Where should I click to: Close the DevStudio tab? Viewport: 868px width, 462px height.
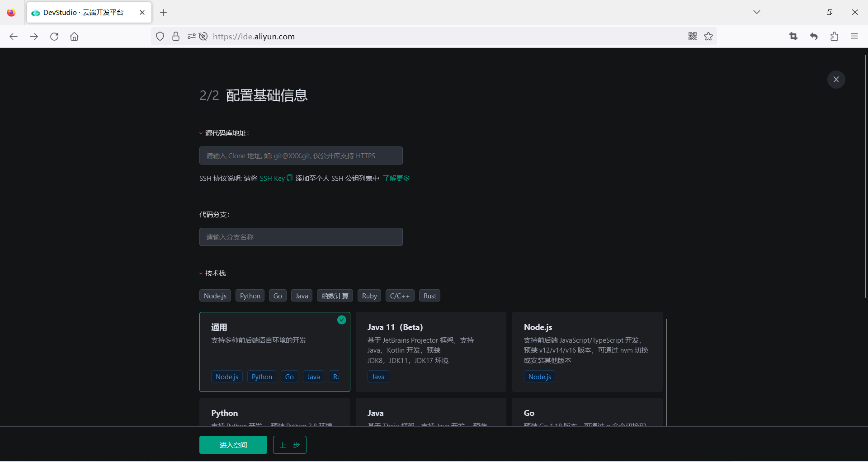(x=142, y=13)
